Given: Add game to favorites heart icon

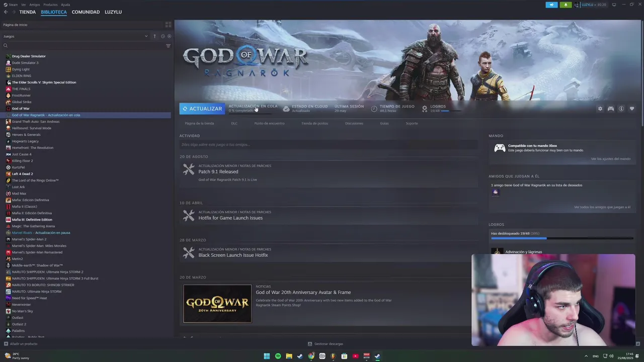Looking at the screenshot, I should [x=632, y=109].
